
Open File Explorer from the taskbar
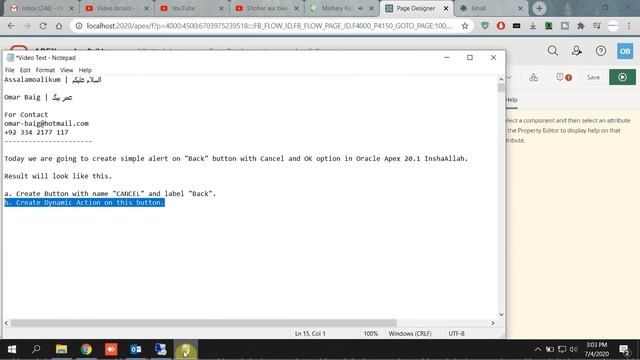(x=62, y=349)
